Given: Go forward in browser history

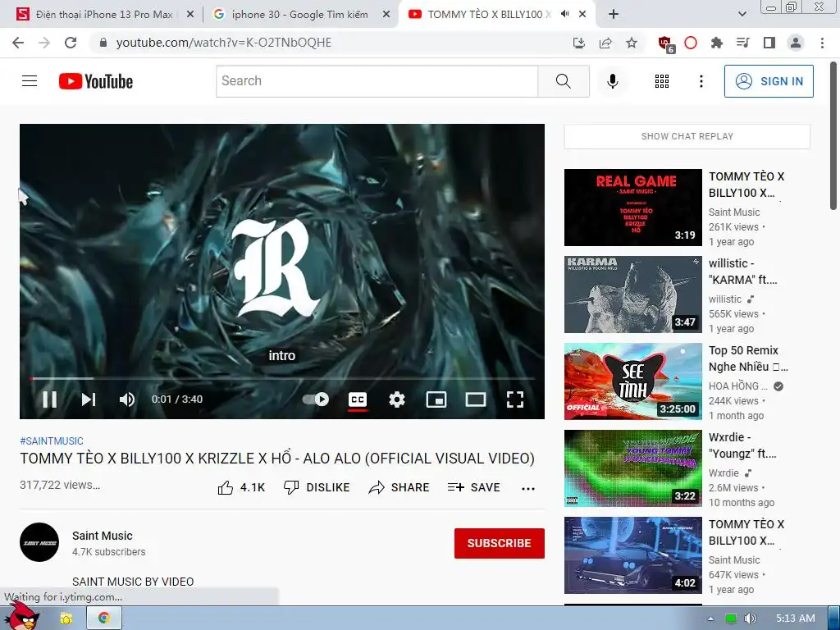Looking at the screenshot, I should [44, 43].
